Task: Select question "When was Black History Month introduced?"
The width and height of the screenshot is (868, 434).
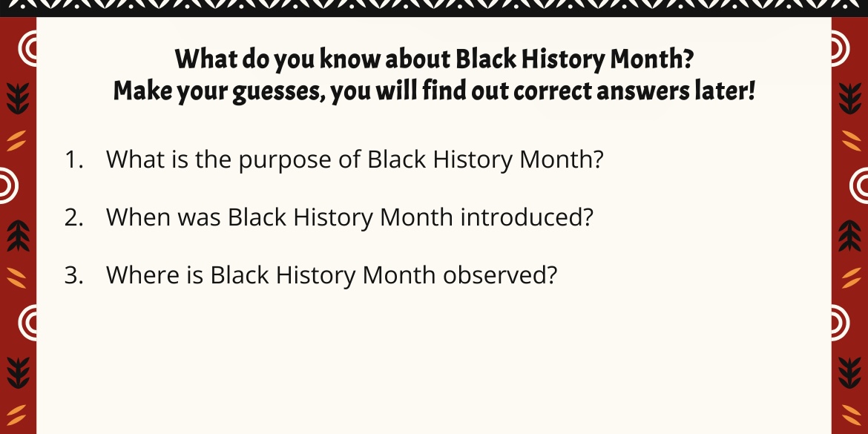Action: point(349,217)
